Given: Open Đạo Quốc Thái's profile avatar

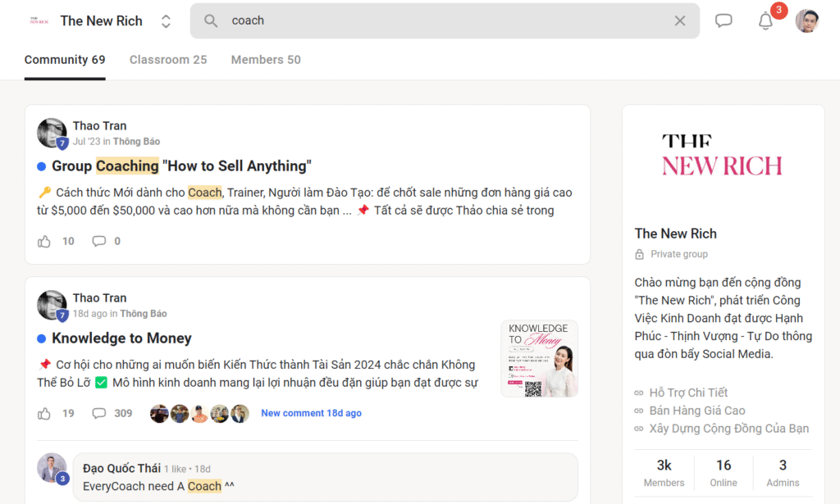Looking at the screenshot, I should [52, 468].
